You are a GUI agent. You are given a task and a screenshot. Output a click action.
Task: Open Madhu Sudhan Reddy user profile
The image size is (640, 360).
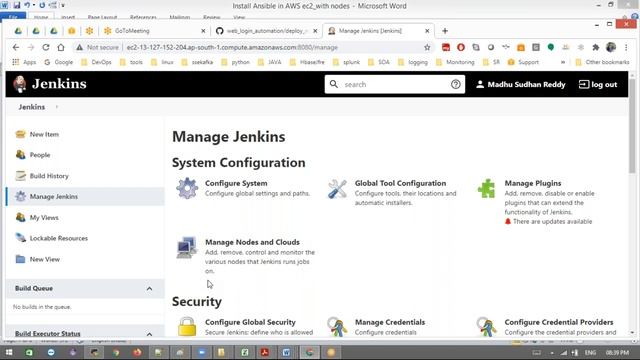521,84
